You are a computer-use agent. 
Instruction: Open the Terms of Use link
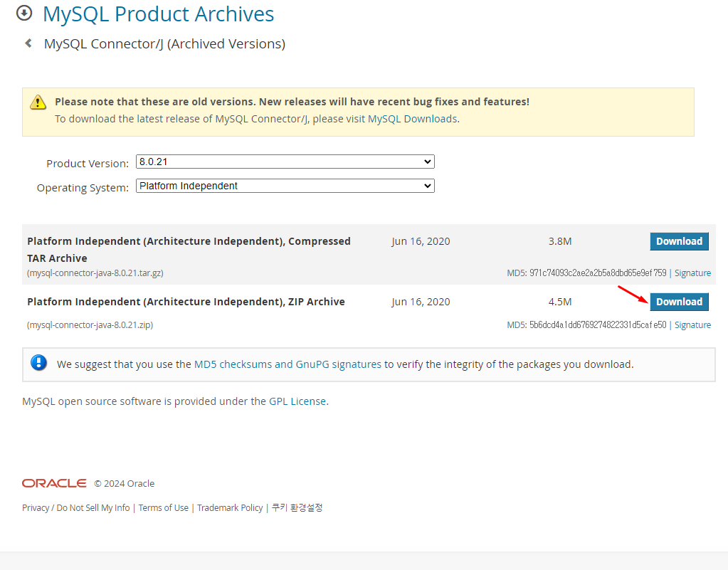164,508
